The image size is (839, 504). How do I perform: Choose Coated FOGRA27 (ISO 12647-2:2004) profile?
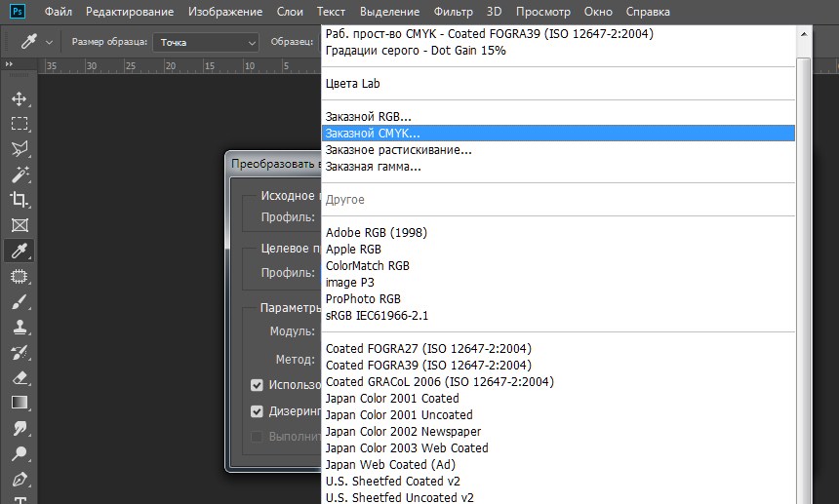point(558,348)
